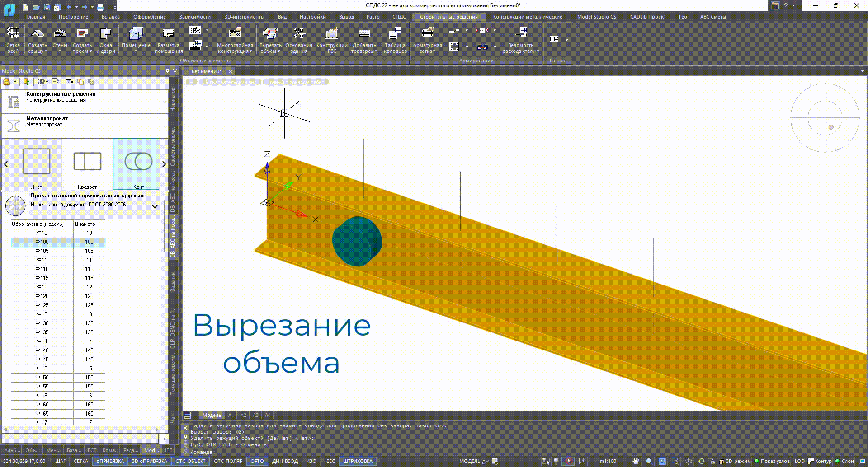Toggle ОТС-ОБЪЕКТ object tracking
This screenshot has height=467, width=868.
coord(190,461)
